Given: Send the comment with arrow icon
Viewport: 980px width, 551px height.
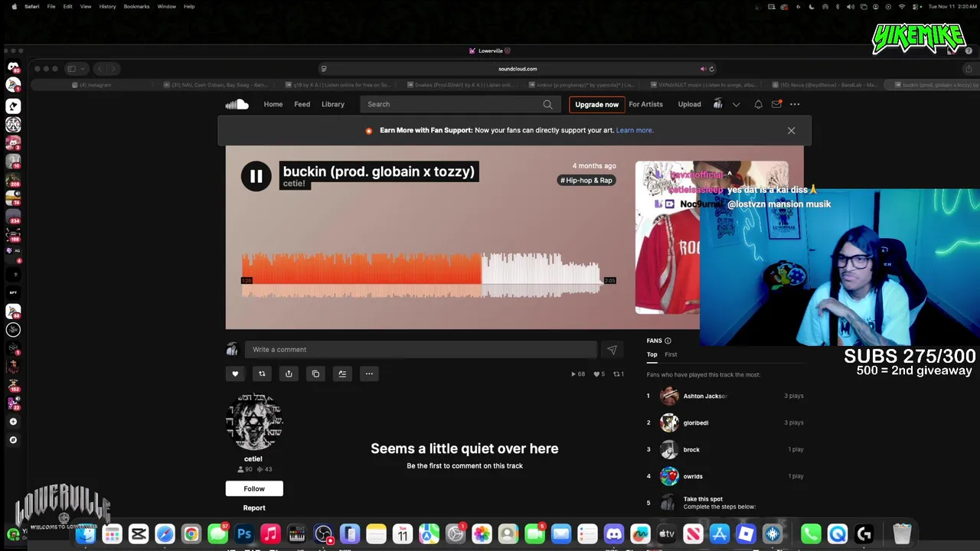Looking at the screenshot, I should click(x=612, y=350).
